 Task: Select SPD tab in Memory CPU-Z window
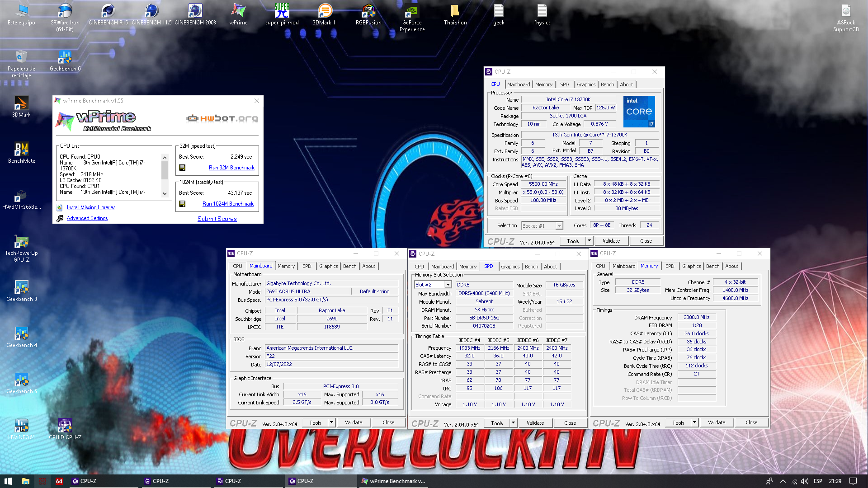[x=670, y=266]
